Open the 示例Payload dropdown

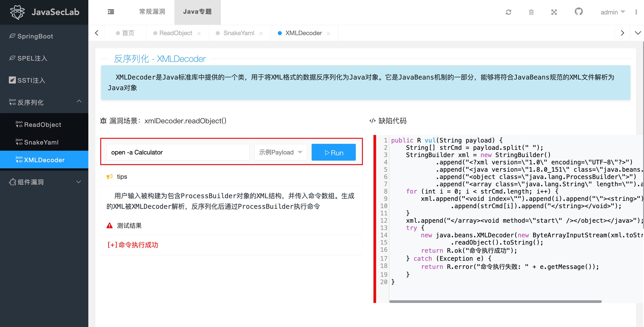click(280, 152)
